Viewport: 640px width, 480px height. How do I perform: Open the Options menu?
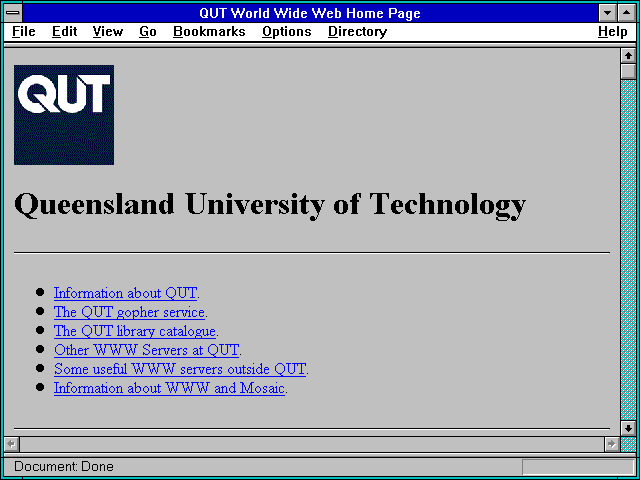[x=287, y=32]
